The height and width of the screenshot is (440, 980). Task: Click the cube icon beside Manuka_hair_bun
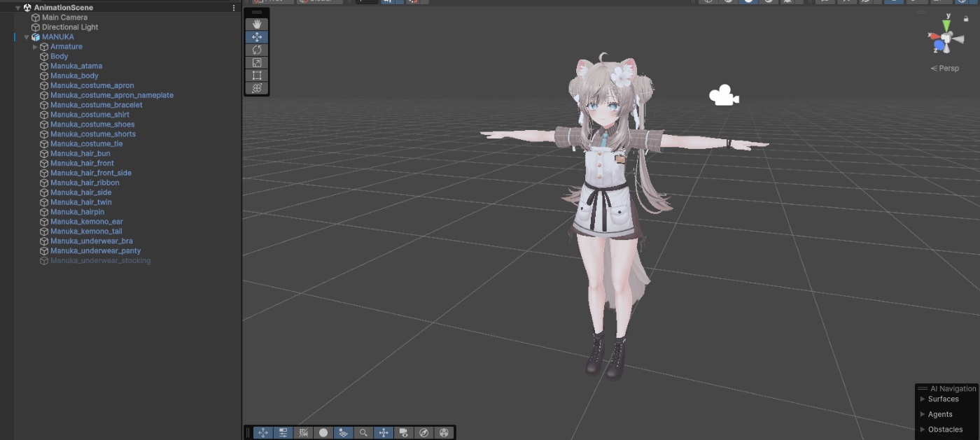[x=44, y=153]
